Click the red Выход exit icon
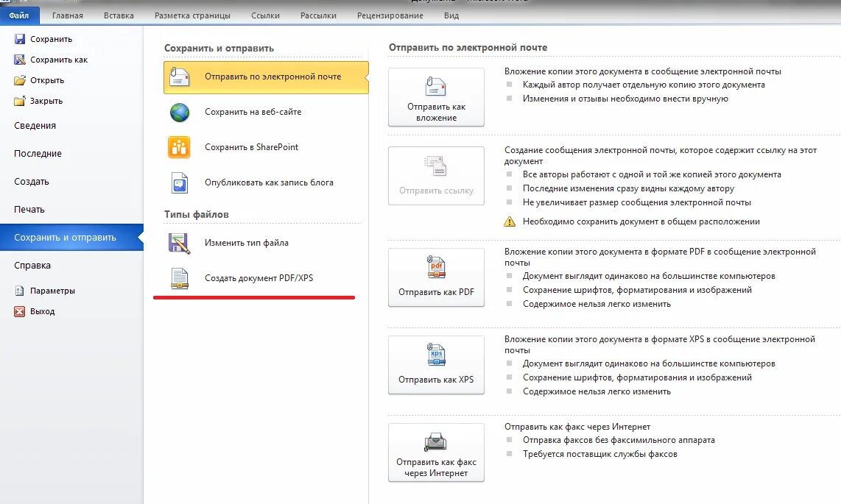Viewport: 841px width, 504px height. (20, 311)
